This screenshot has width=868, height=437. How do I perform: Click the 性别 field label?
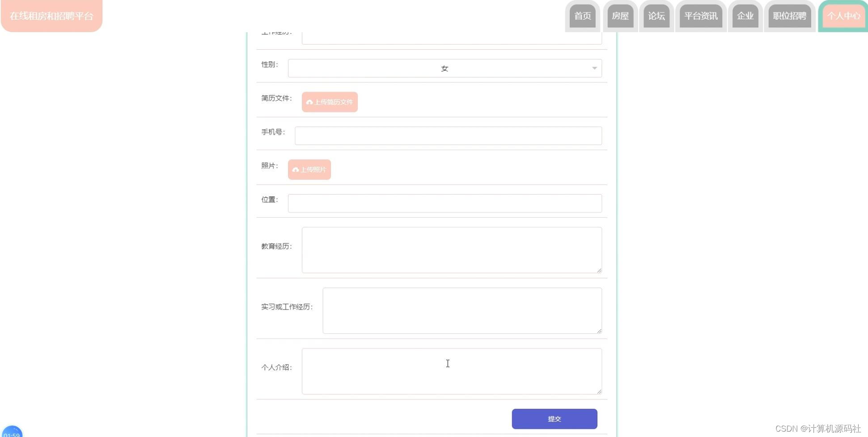(x=270, y=65)
